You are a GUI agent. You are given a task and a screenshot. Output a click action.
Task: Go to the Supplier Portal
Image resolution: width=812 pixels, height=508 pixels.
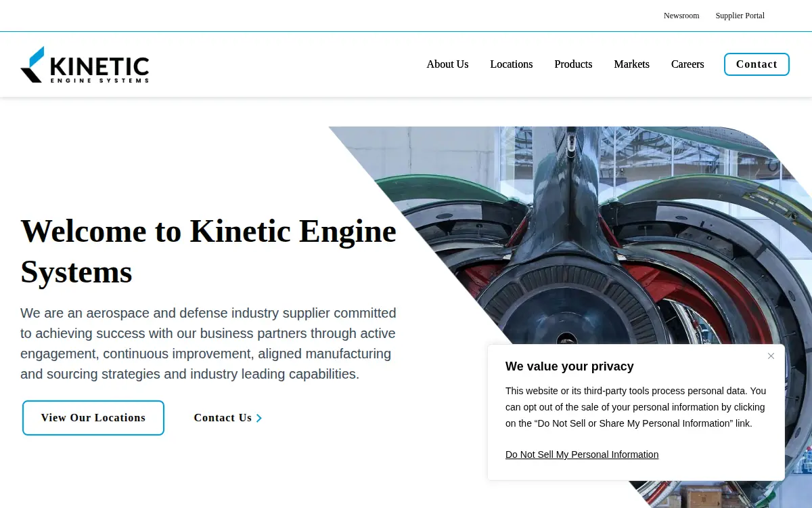point(740,16)
